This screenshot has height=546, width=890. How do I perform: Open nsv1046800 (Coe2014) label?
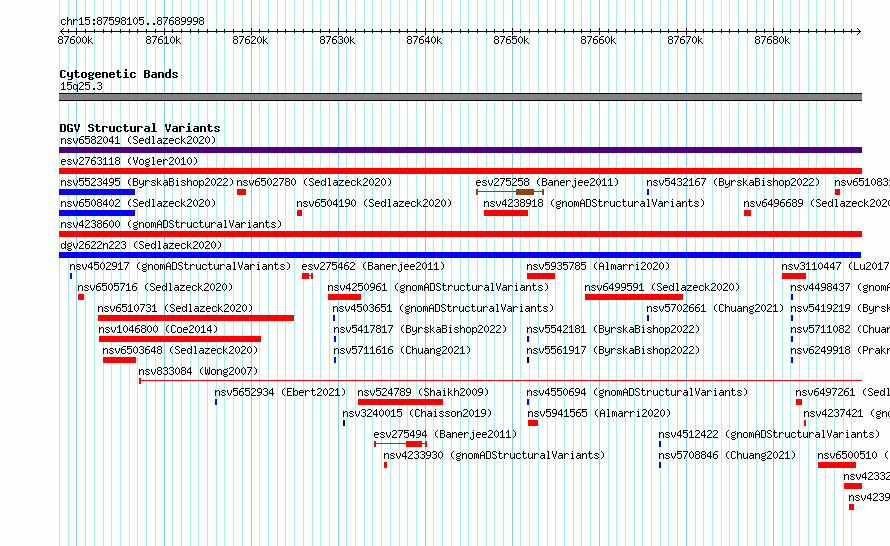coord(158,329)
